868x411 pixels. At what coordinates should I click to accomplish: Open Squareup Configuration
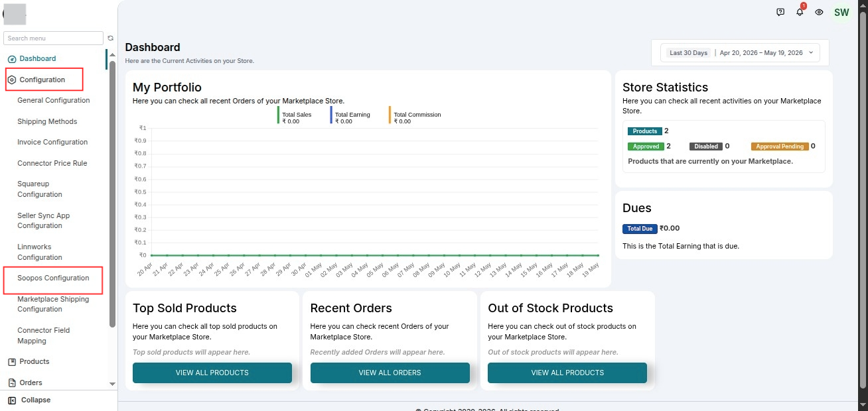click(40, 190)
